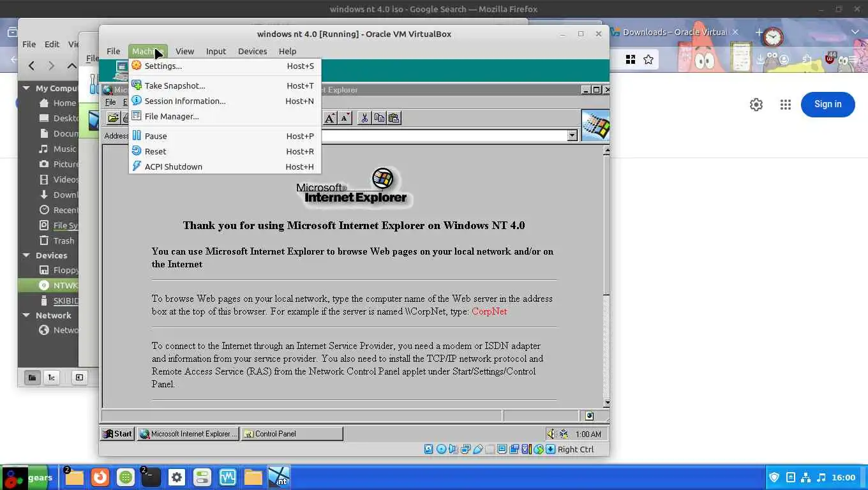Open Session Information from Machine menu
This screenshot has height=490, width=868.
pos(225,101)
